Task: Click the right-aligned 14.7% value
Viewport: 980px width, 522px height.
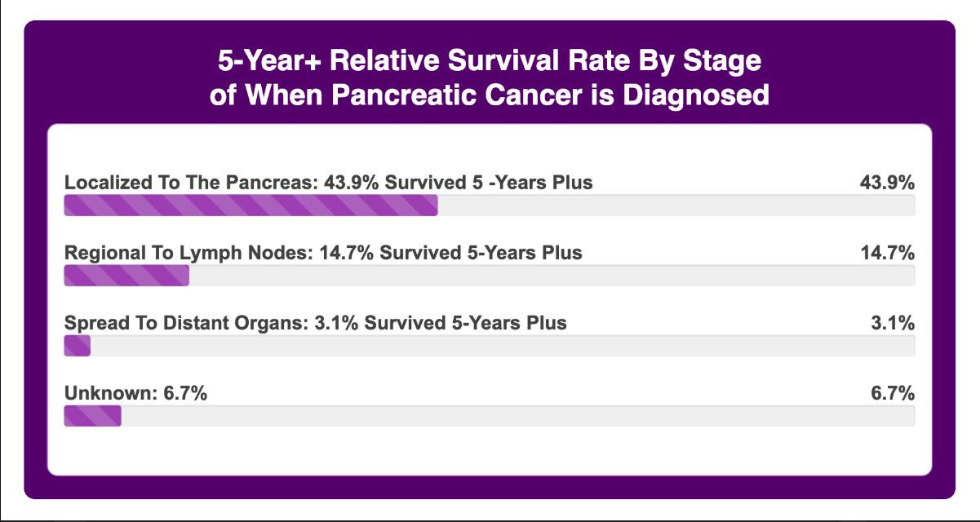Action: pos(887,253)
